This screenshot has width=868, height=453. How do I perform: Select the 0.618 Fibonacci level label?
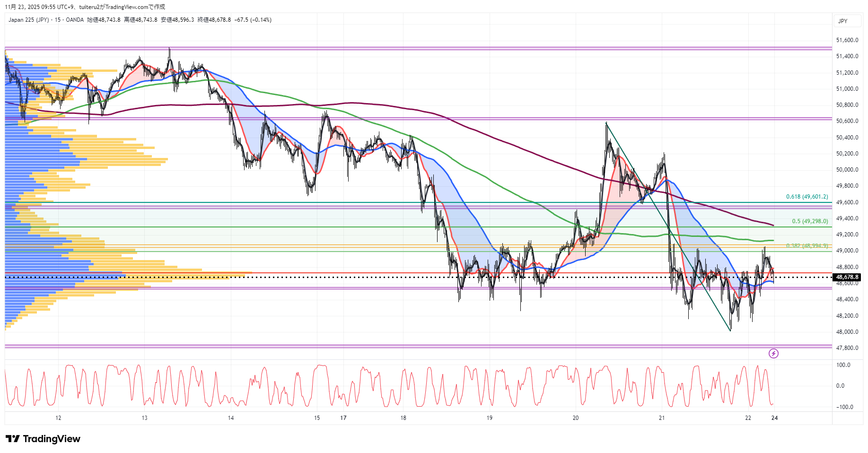tap(807, 197)
